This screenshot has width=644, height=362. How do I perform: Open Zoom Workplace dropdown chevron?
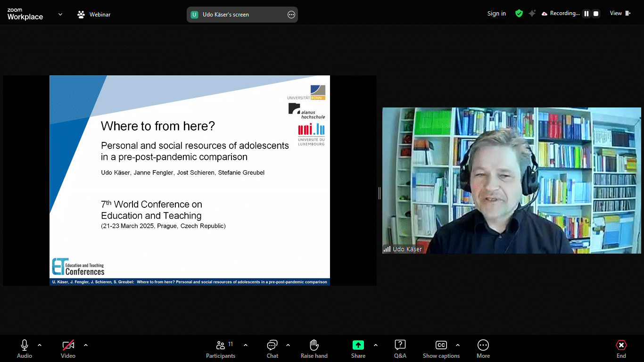[x=60, y=15]
